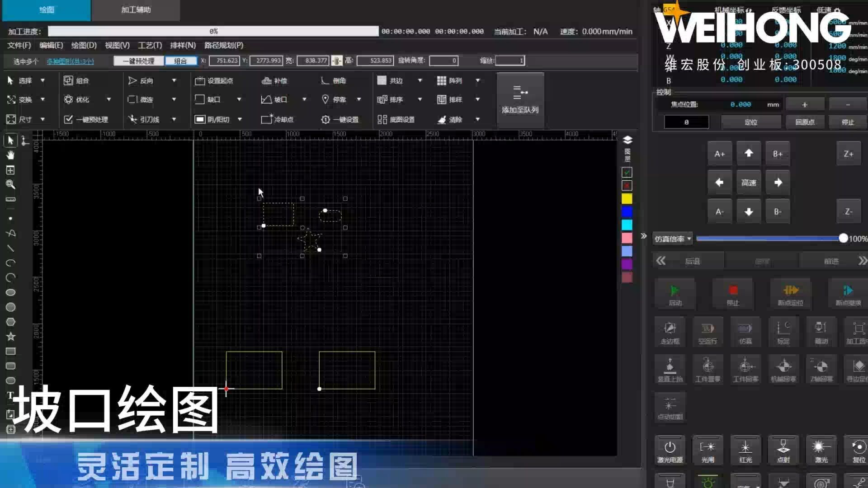Click the 设置起点 (set start point) tool
This screenshot has width=868, height=488.
pos(214,80)
